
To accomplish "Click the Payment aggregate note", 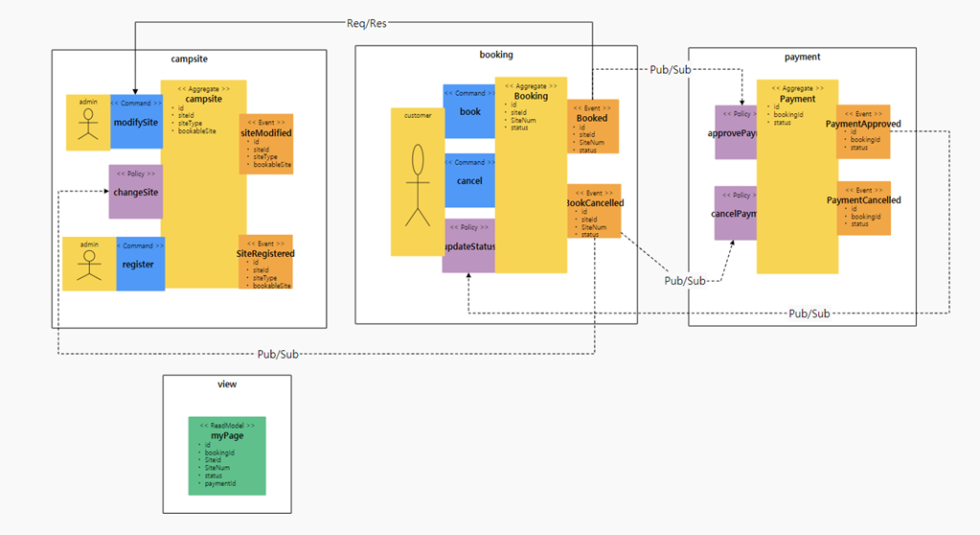I will point(797,176).
